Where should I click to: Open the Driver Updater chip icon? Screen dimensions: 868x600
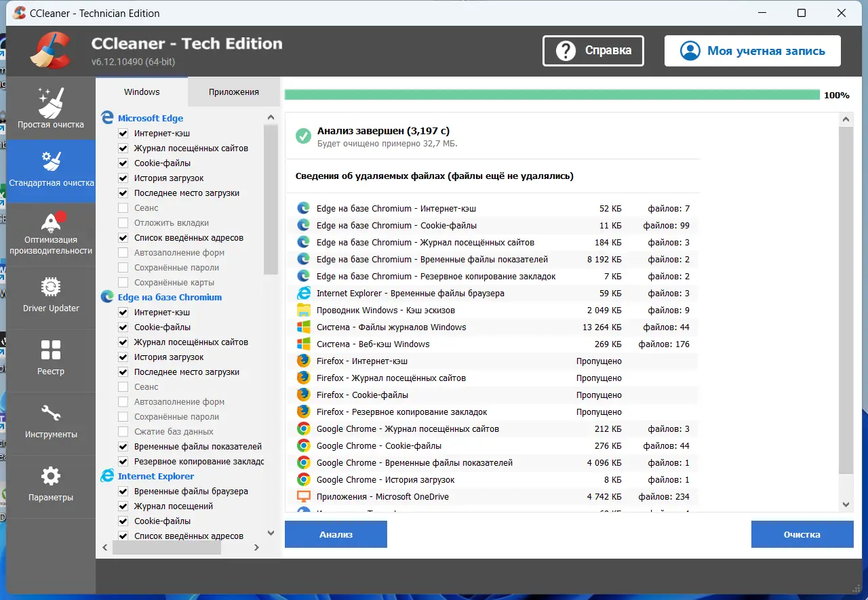pos(51,287)
